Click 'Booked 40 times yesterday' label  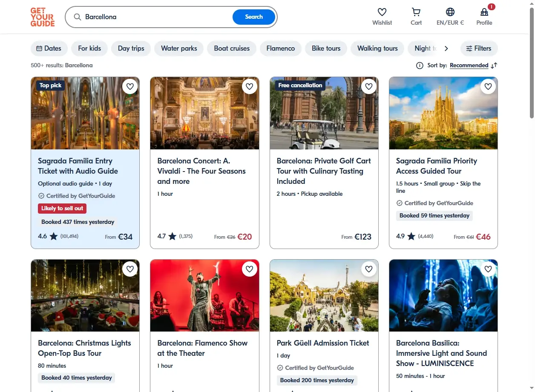pos(77,378)
